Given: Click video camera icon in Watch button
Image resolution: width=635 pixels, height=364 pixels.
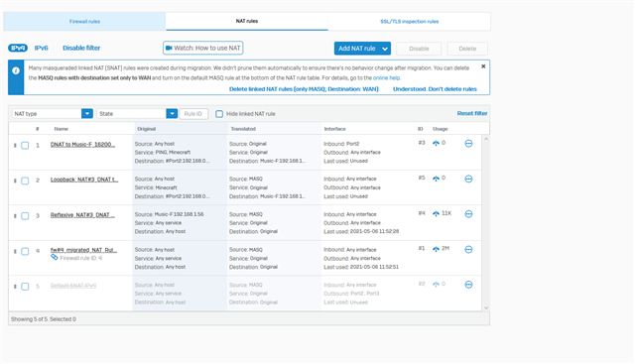Looking at the screenshot, I should 169,48.
